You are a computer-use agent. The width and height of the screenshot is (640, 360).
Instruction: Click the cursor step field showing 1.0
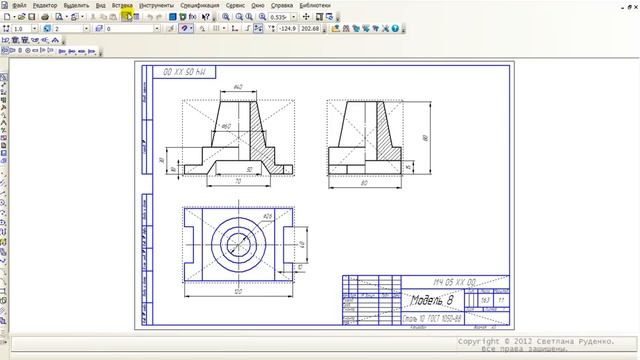(x=21, y=29)
